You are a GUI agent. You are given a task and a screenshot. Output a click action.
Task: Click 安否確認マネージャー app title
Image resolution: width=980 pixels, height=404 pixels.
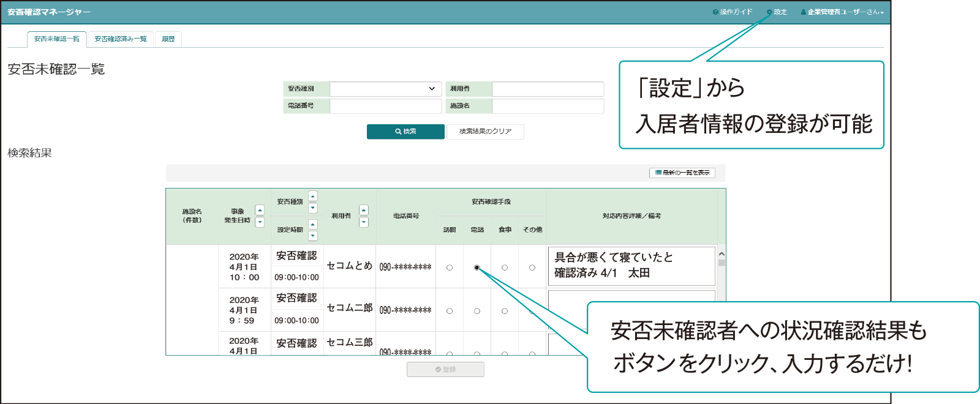click(x=49, y=12)
